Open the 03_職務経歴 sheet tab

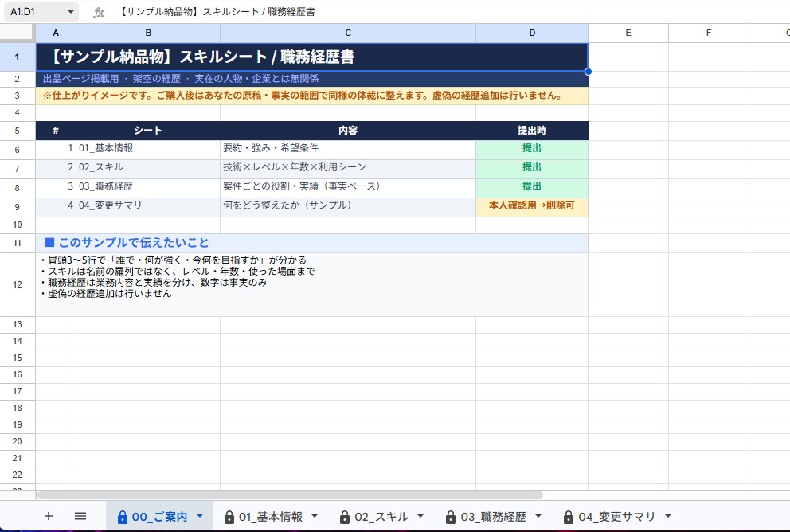pos(493,517)
